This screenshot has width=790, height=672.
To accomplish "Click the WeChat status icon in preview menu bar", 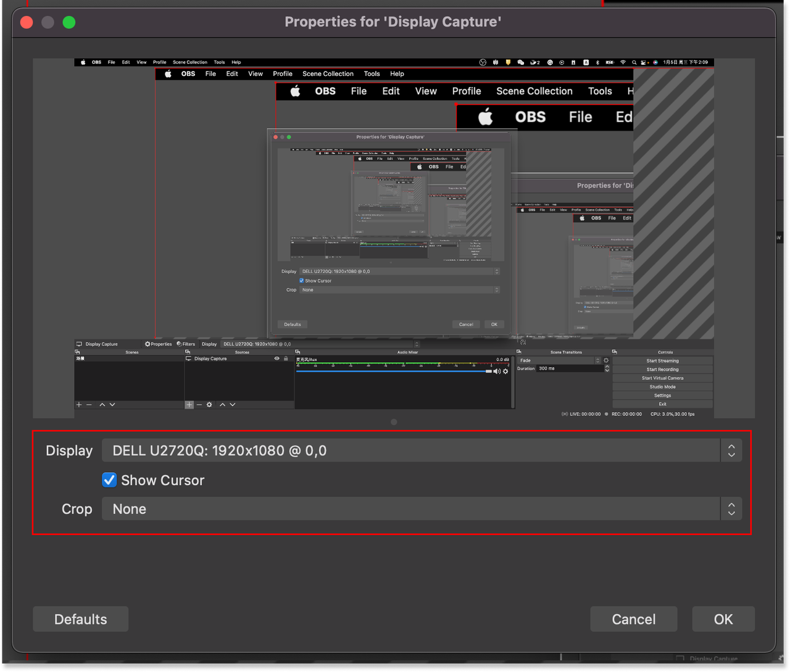I will pos(520,62).
